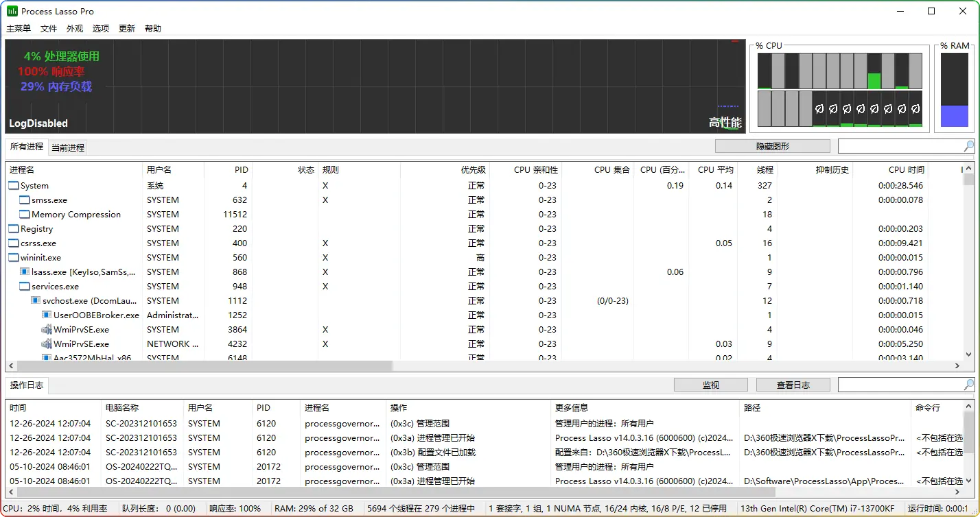Open the 更新 menu
980x517 pixels.
pyautogui.click(x=127, y=29)
